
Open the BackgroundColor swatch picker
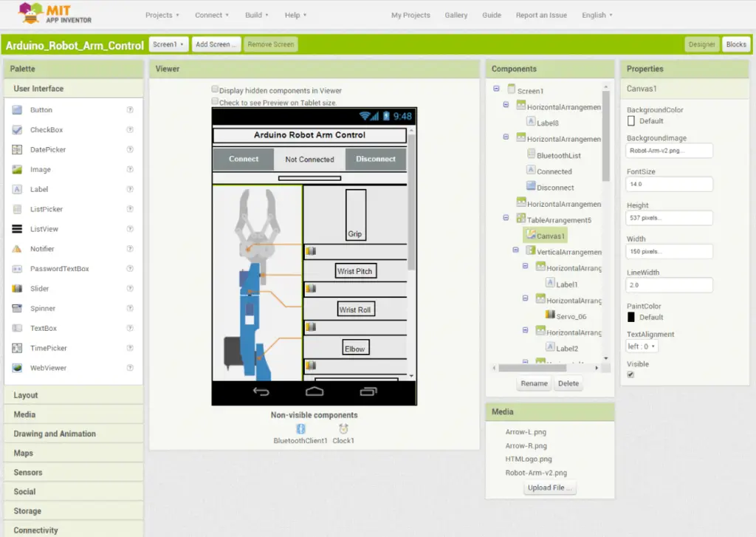[x=630, y=120]
